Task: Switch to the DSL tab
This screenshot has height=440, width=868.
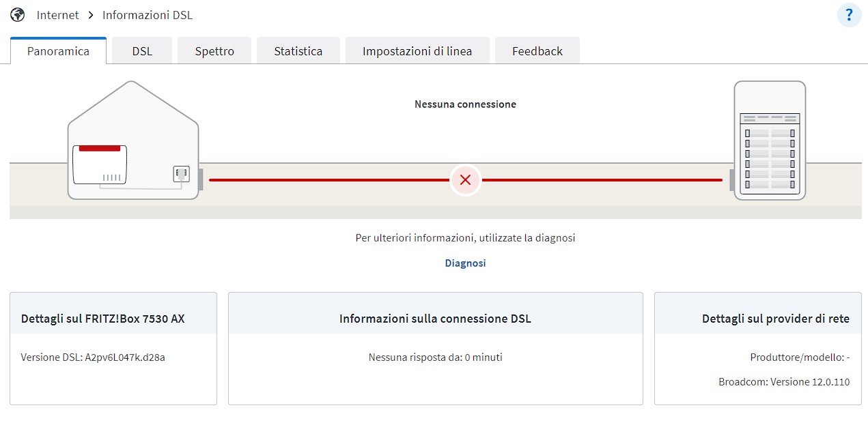Action: 142,51
